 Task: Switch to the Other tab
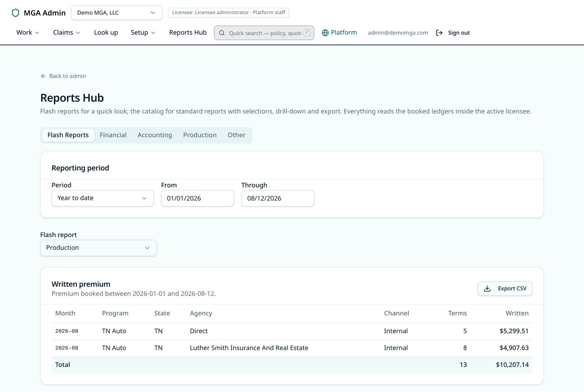[x=236, y=135]
